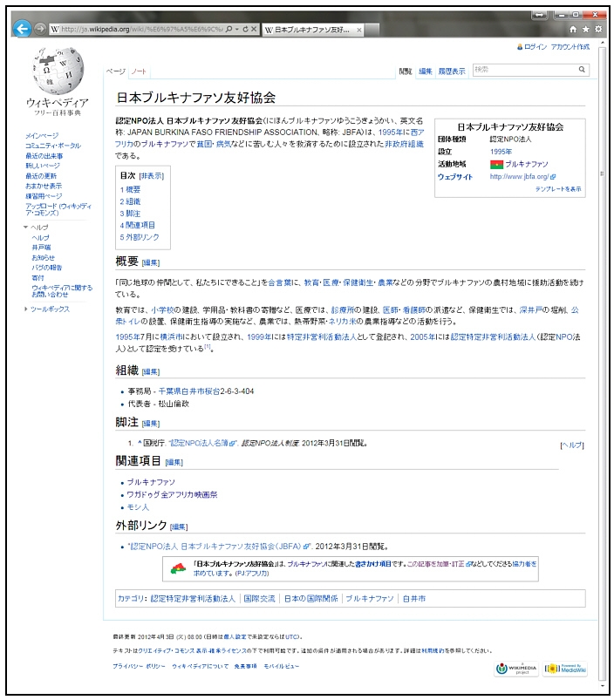Switch to the ノート tab
This screenshot has height=700, width=614.
pos(140,71)
